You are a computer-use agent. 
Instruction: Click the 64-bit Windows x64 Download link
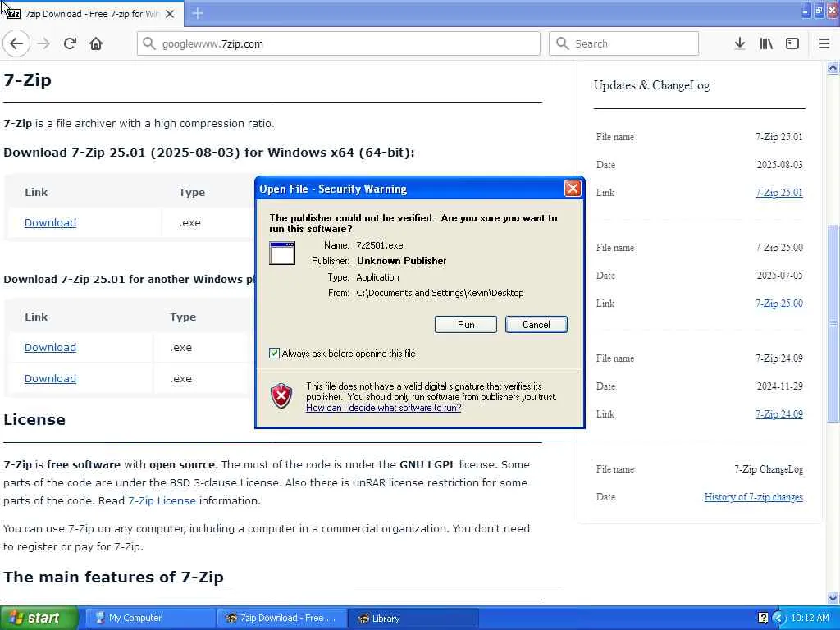click(x=50, y=222)
